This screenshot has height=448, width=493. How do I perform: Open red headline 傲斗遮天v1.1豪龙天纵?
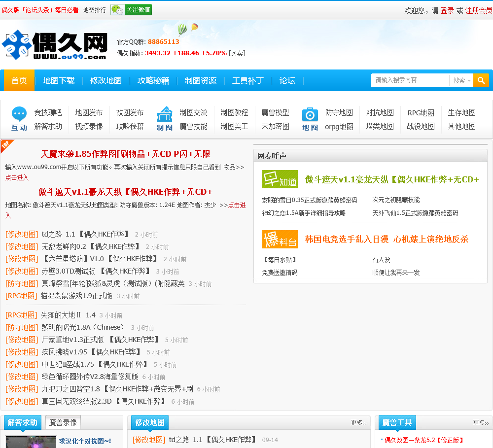coord(125,192)
